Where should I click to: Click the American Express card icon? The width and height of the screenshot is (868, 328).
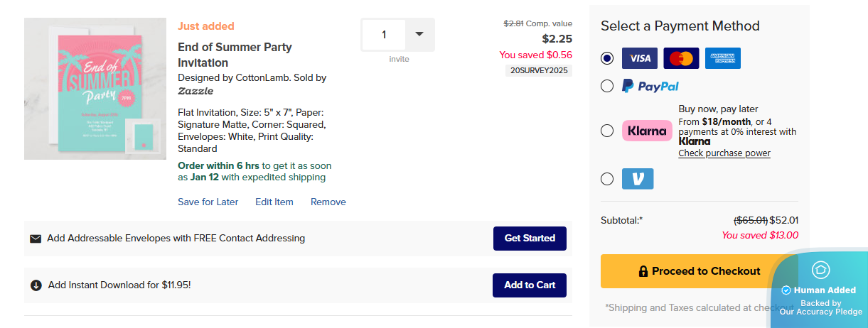coord(723,58)
